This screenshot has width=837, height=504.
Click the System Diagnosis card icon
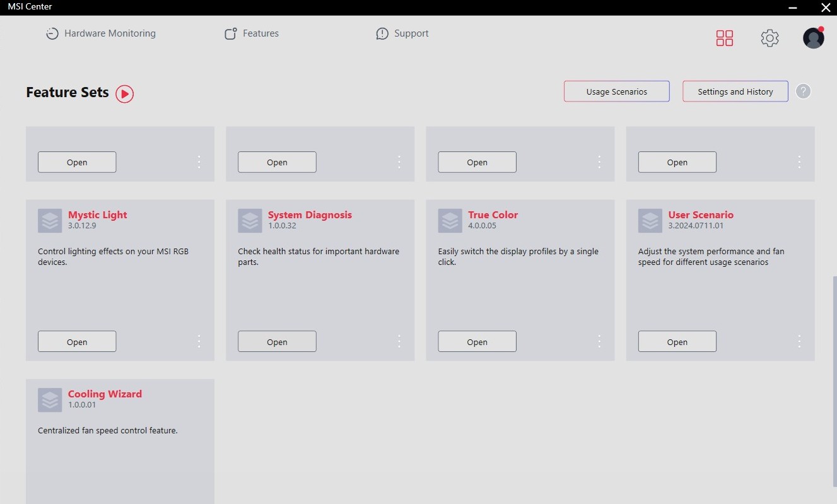pos(250,221)
